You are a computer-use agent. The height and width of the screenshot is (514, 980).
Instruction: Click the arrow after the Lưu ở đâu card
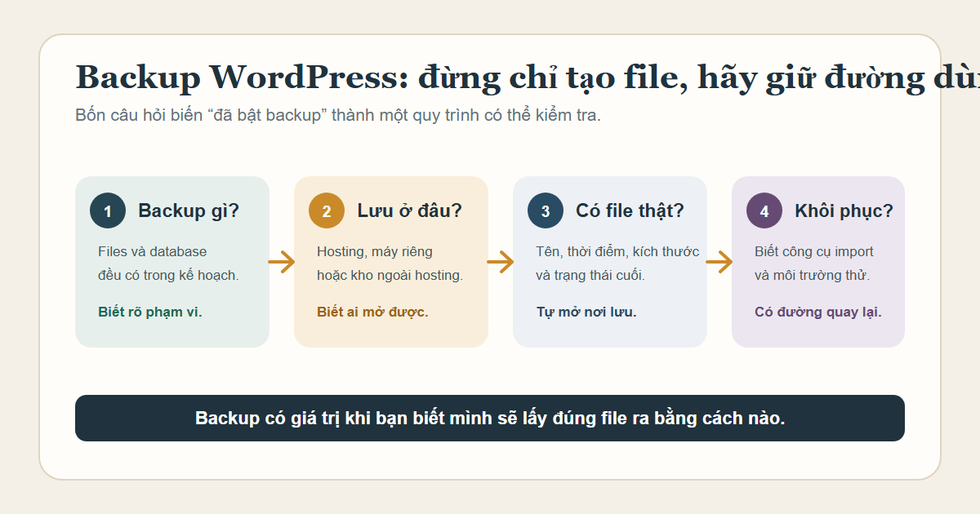[x=501, y=262]
